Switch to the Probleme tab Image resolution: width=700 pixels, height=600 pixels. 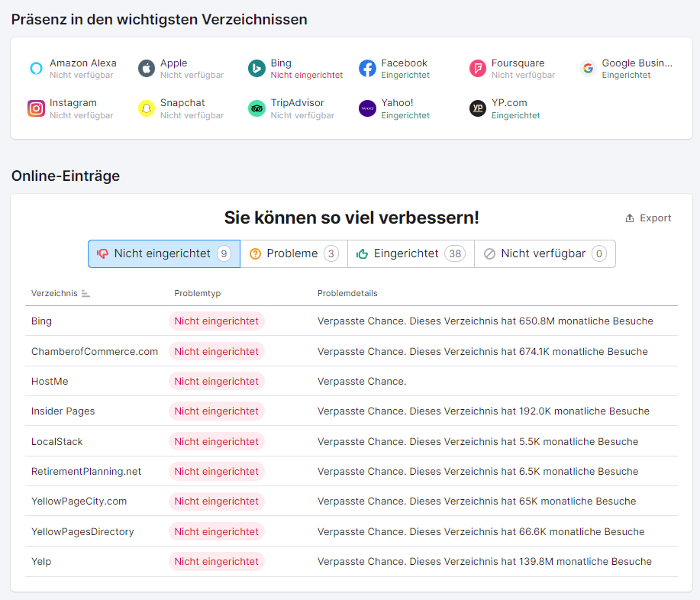(293, 253)
